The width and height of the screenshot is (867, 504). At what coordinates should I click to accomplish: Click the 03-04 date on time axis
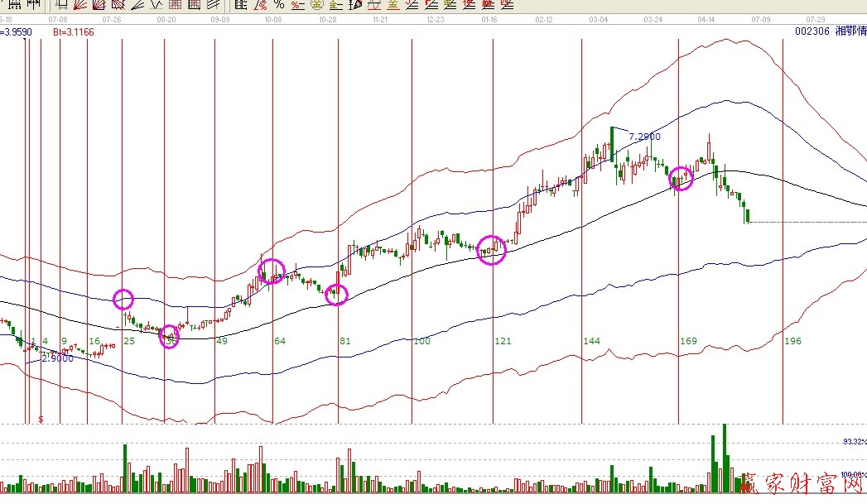click(598, 18)
